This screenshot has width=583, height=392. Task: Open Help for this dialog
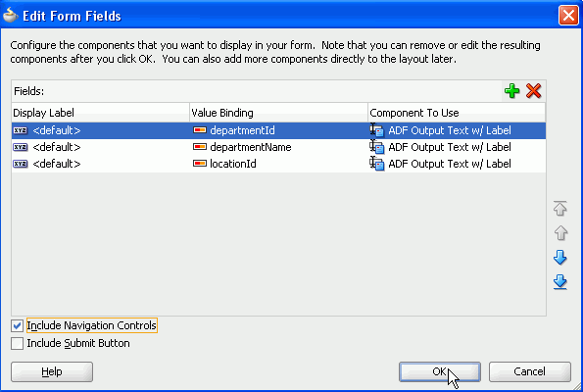52,371
